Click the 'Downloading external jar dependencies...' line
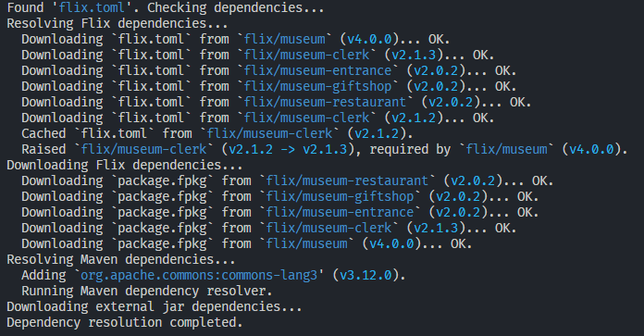 [x=154, y=306]
